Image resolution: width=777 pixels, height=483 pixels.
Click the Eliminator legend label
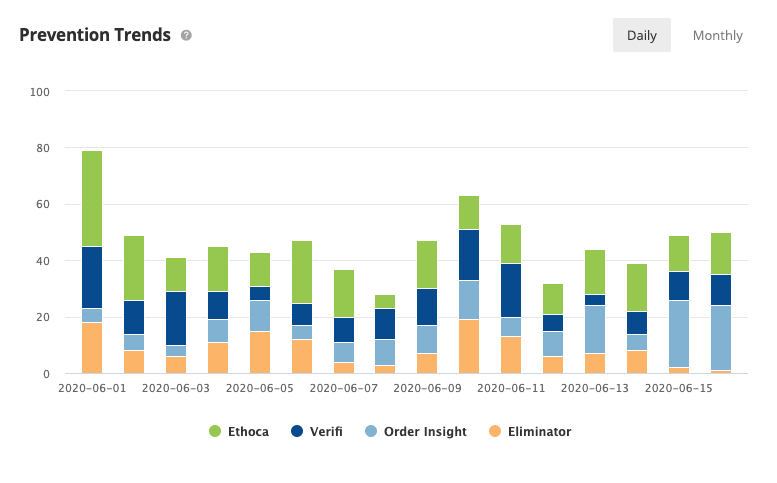click(x=539, y=431)
